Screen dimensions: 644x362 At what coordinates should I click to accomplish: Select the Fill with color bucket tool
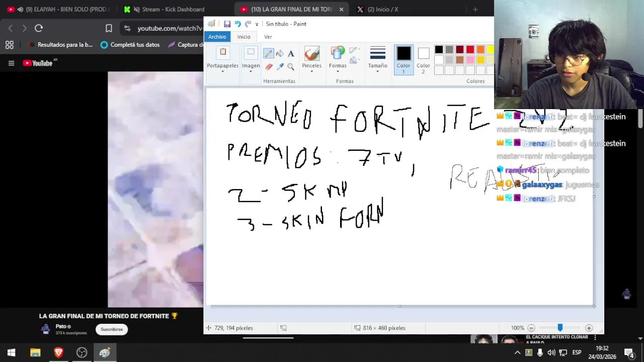click(280, 54)
